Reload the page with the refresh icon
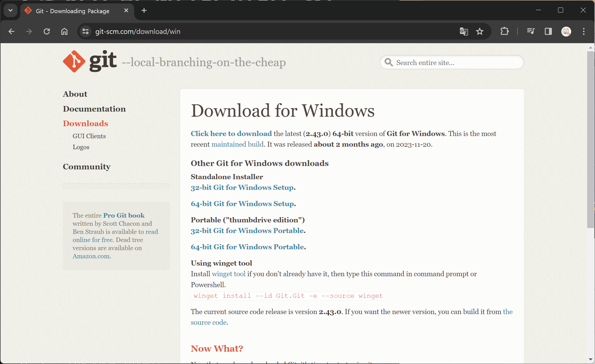Screen dimensions: 595x364 (x=47, y=31)
